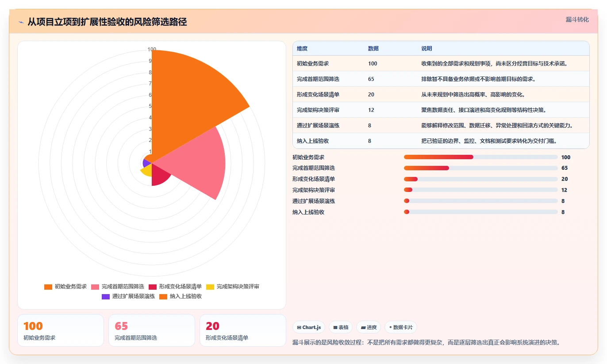The height and width of the screenshot is (364, 607).
Task: Click the 完成架构决策评审 progress bar
Action: [x=480, y=190]
